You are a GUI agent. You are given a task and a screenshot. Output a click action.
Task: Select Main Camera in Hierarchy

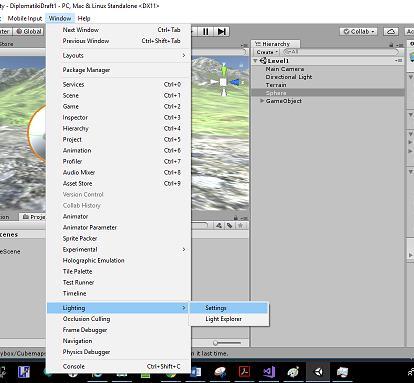[x=285, y=69]
